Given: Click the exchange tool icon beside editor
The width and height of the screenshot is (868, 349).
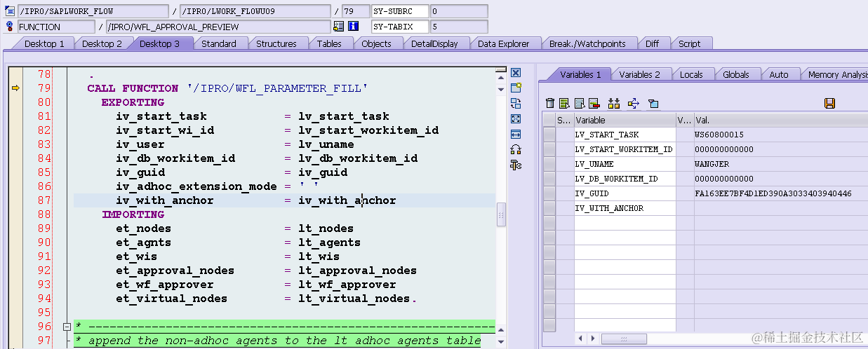Looking at the screenshot, I should point(516,103).
